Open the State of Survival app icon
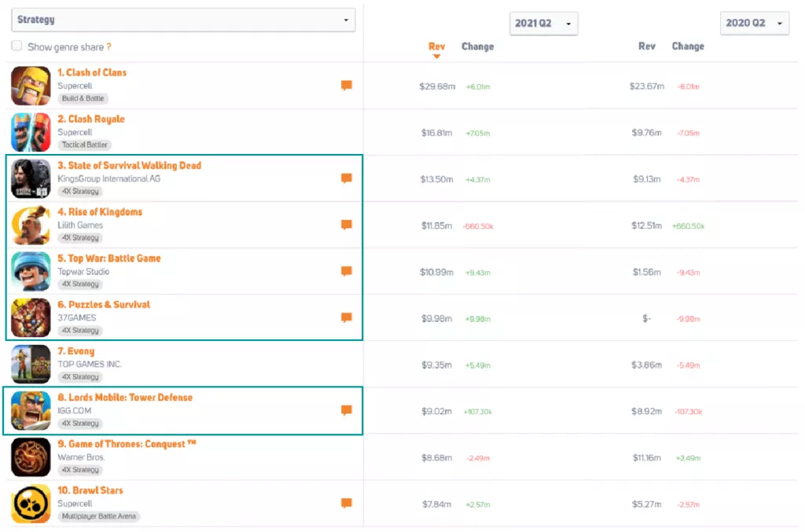This screenshot has height=532, width=805. pos(31,178)
